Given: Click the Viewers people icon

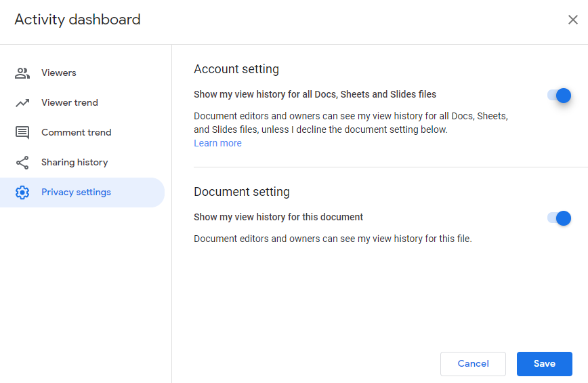Looking at the screenshot, I should pyautogui.click(x=22, y=73).
